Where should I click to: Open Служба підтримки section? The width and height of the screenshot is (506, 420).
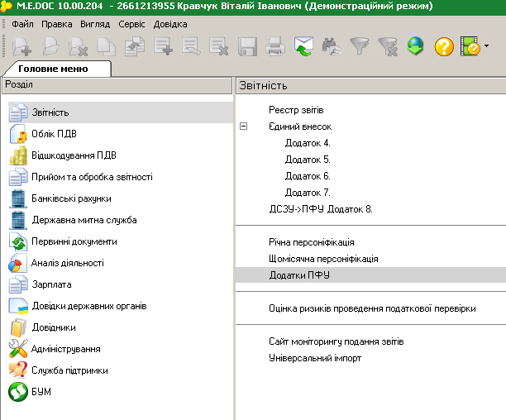tap(69, 370)
